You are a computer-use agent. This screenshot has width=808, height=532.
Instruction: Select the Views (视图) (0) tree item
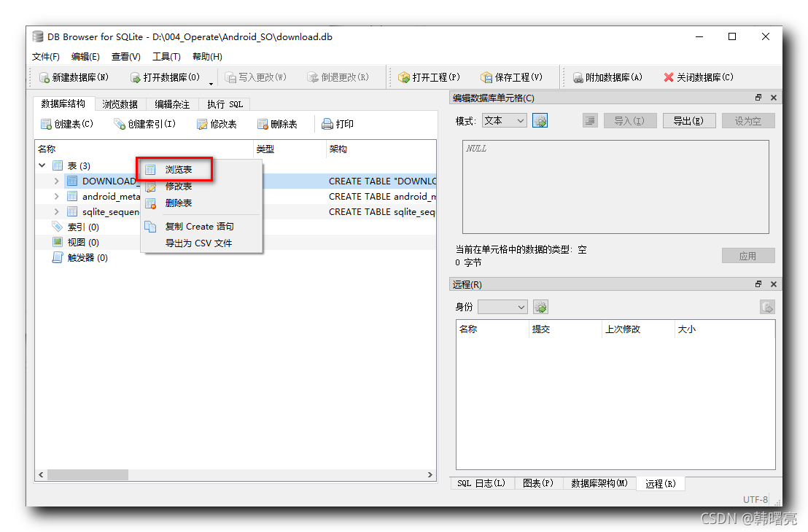tap(83, 242)
